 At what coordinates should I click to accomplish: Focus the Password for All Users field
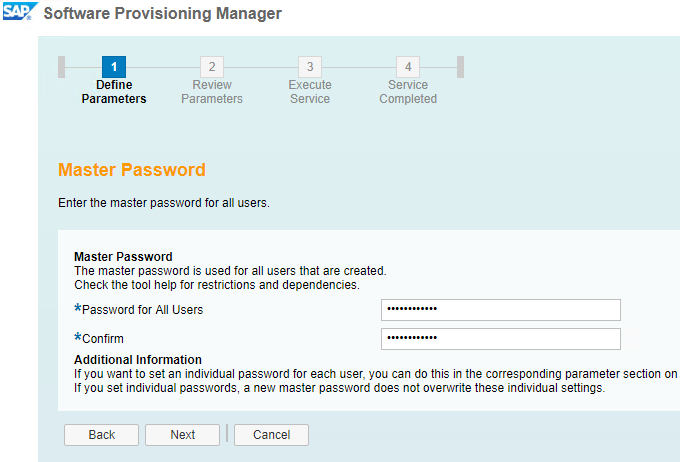[501, 310]
